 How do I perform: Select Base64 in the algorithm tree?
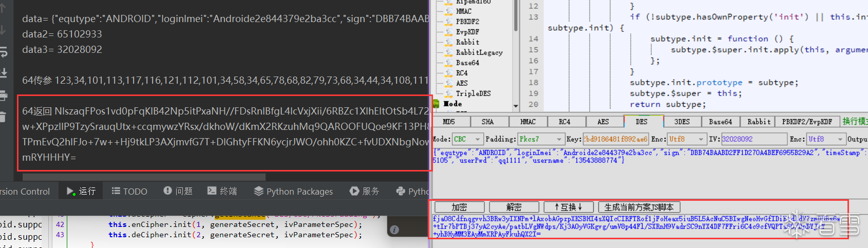point(467,63)
